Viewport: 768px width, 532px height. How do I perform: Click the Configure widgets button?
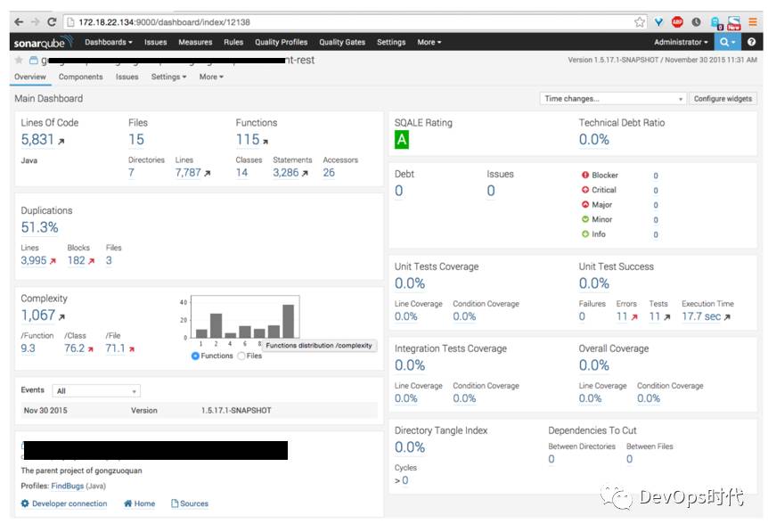[723, 98]
